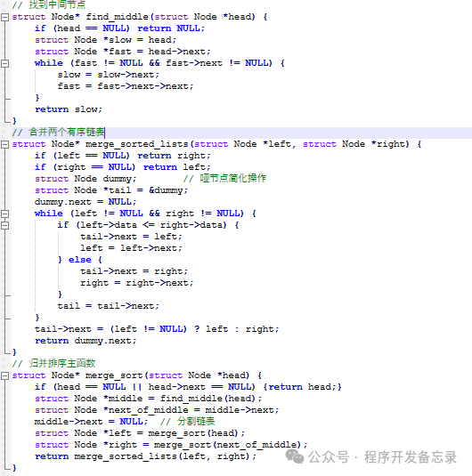Viewport: 472px width, 476px height.
Task: Click line 'struct Node *middle = find_middle(head);'
Action: (x=148, y=399)
